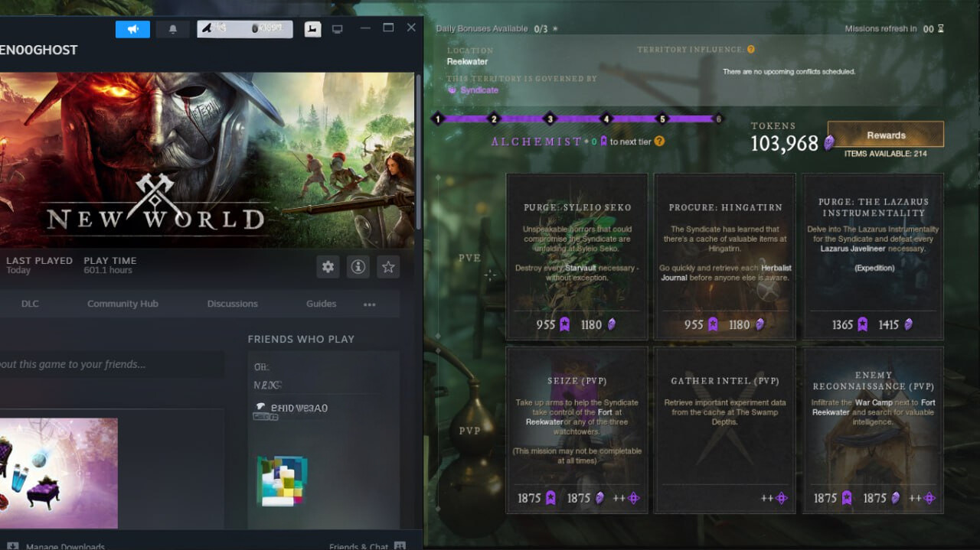Click the LAST PLAYED Today text
Viewport: 980px width, 550px height.
39,265
